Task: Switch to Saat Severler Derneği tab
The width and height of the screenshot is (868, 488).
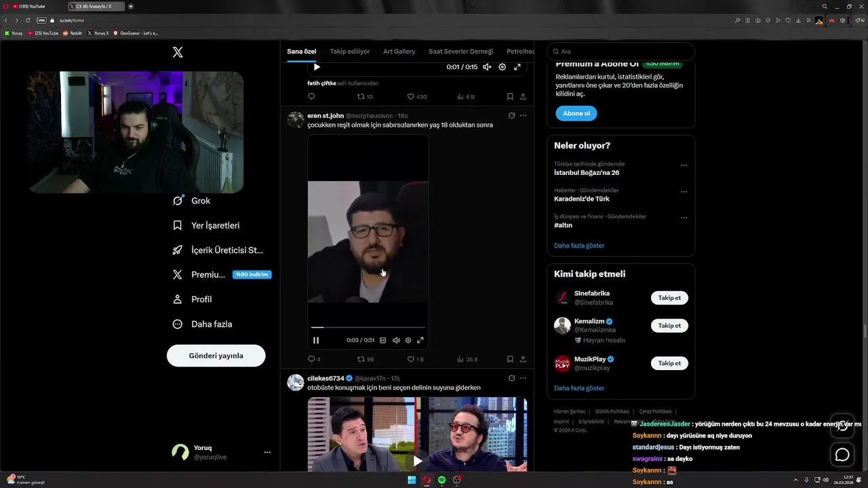Action: [x=460, y=52]
